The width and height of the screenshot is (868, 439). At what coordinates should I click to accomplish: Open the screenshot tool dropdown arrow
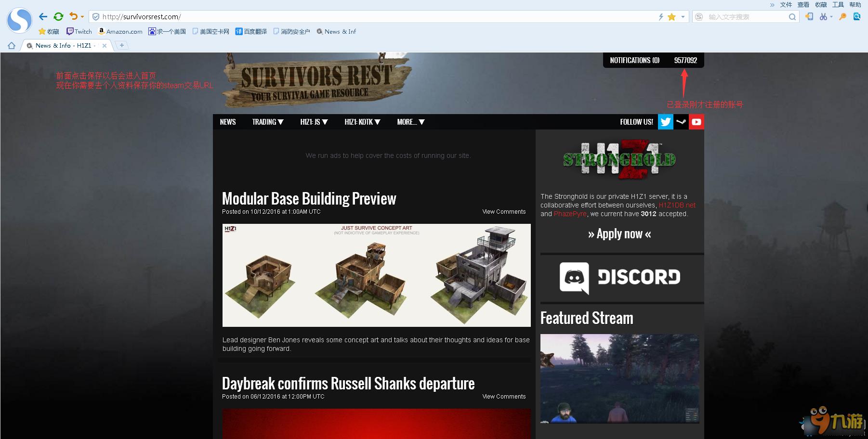point(831,17)
